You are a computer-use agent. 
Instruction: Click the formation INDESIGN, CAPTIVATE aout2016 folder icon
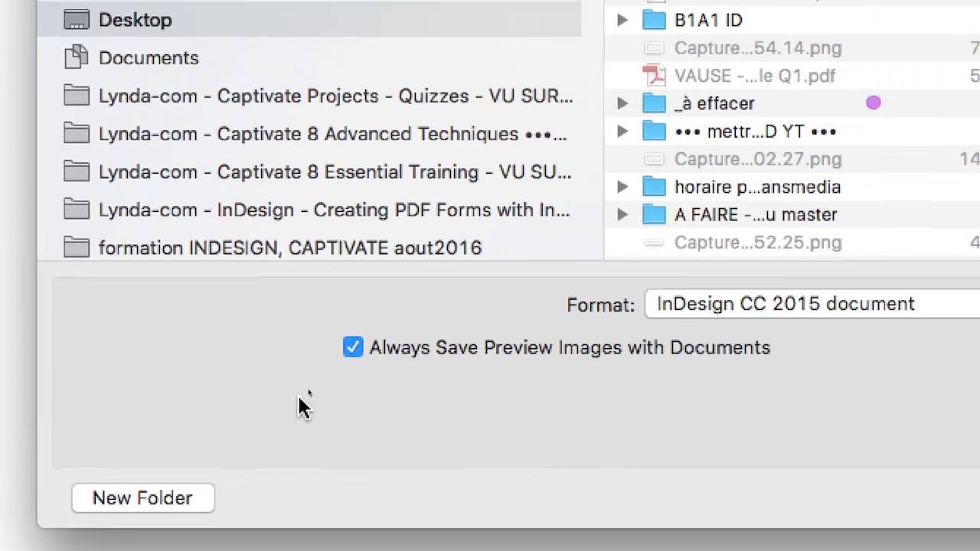point(77,248)
